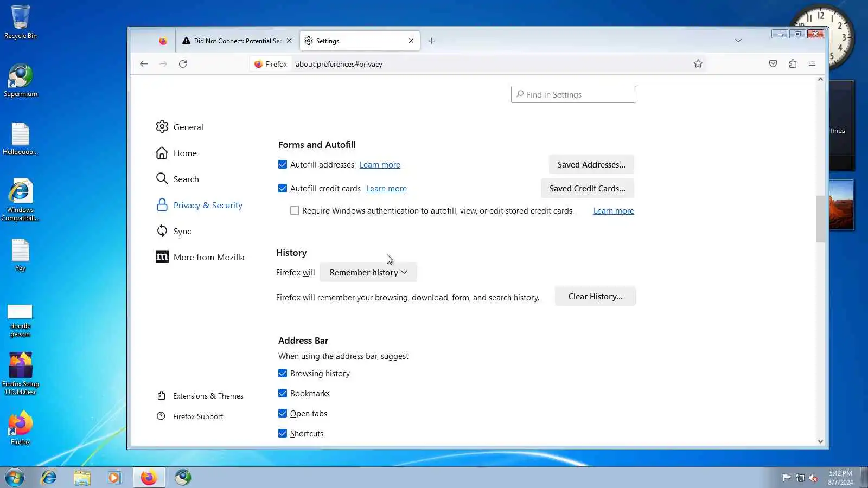
Task: Select the Supermium desktop shortcut
Action: click(x=21, y=80)
